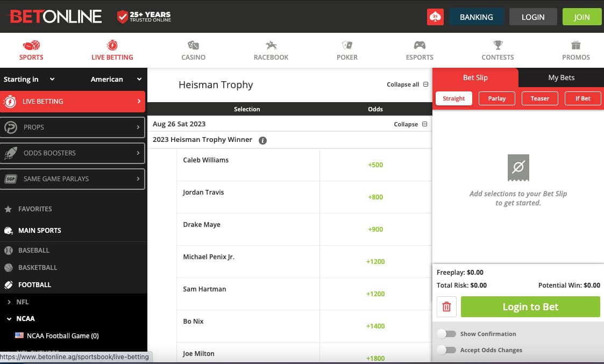The height and width of the screenshot is (364, 604).
Task: Click the SGP ticket icon
Action: click(11, 179)
